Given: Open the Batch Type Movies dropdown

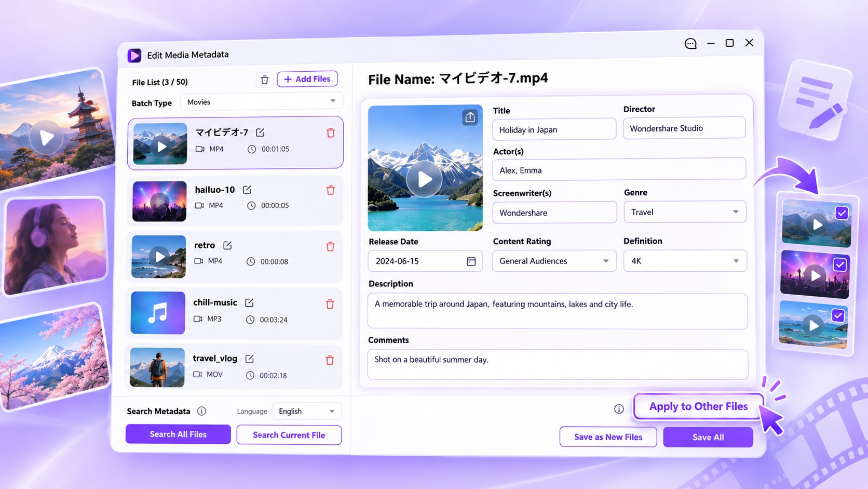Looking at the screenshot, I should [x=262, y=102].
